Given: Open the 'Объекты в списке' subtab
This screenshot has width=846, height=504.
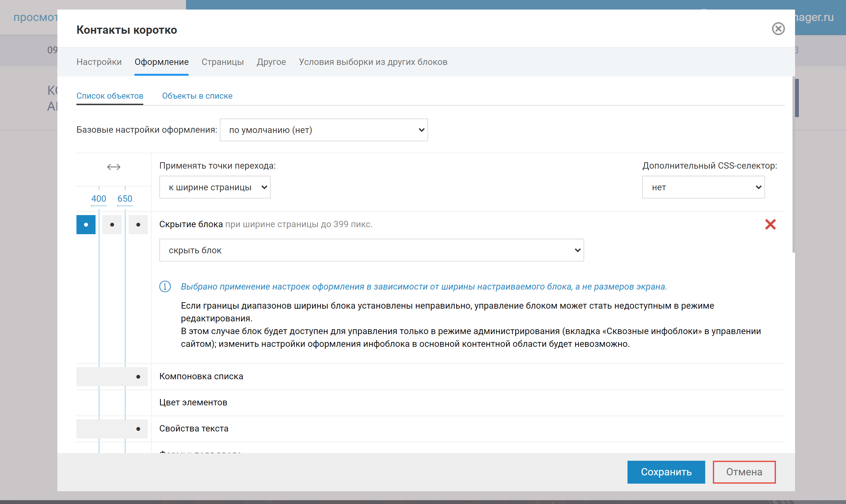Looking at the screenshot, I should coord(197,96).
